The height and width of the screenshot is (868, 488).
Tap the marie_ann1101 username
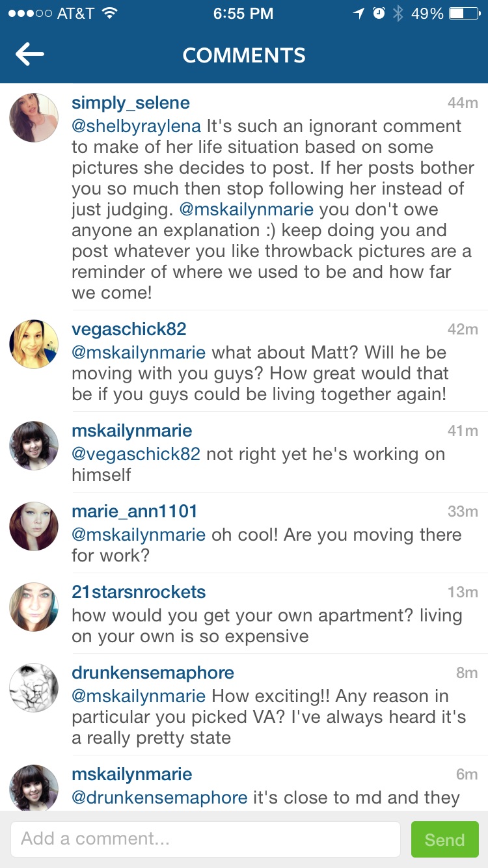134,511
